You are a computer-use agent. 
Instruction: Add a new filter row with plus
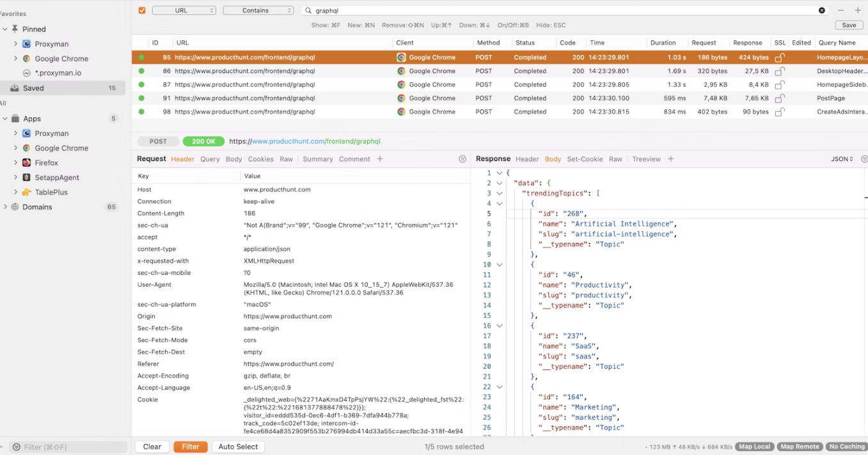(858, 10)
